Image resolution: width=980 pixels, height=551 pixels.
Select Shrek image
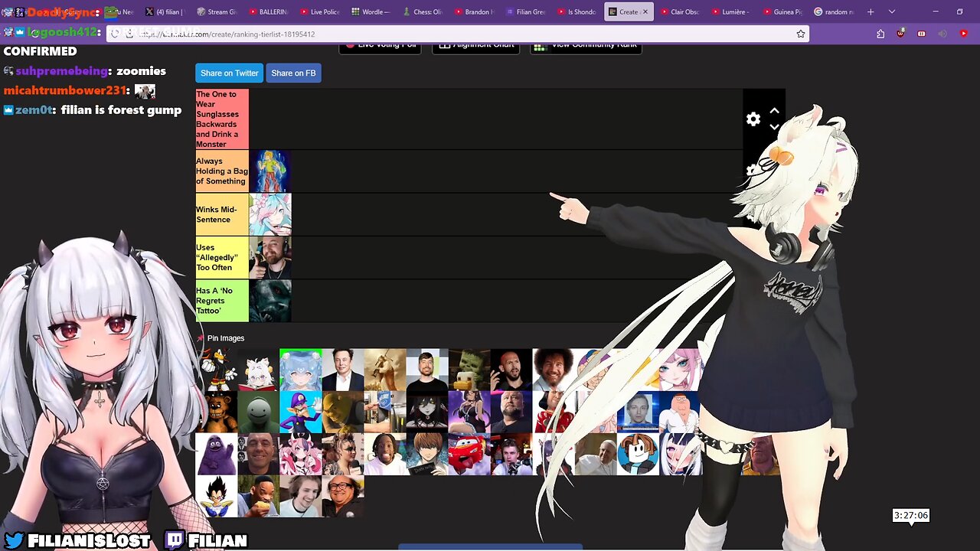coord(342,412)
